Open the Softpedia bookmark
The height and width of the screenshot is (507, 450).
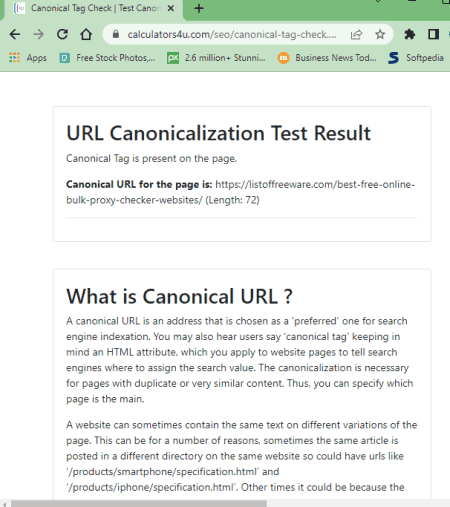[x=416, y=58]
